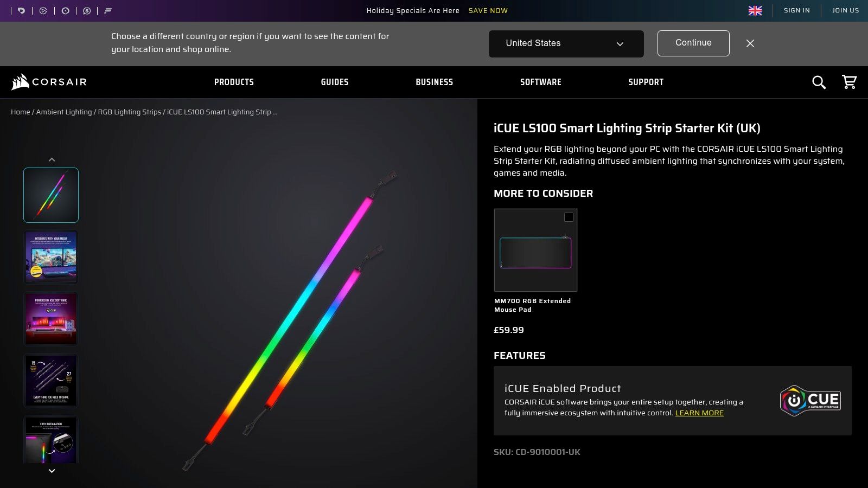868x488 pixels.
Task: Open the Scuf Gaming brand icon
Action: click(86, 10)
